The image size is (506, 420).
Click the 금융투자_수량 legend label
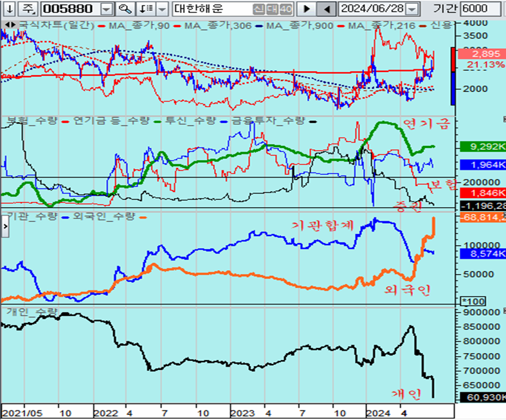268,121
